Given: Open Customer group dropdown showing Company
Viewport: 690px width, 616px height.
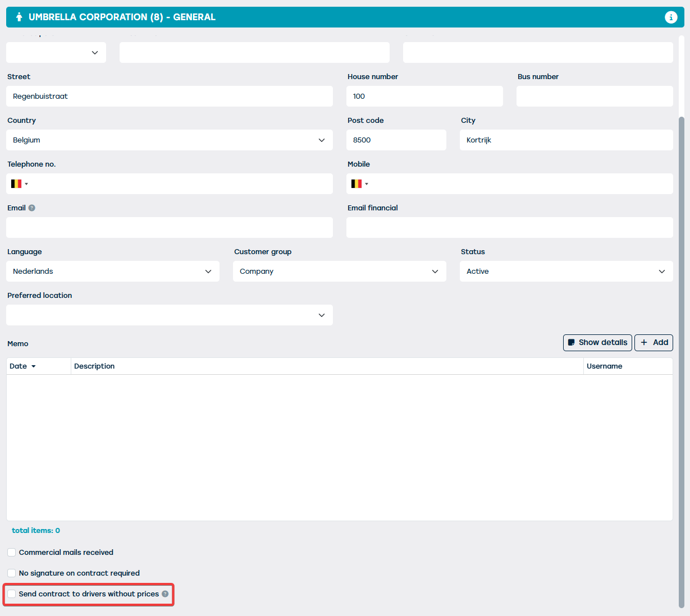Looking at the screenshot, I should [340, 272].
